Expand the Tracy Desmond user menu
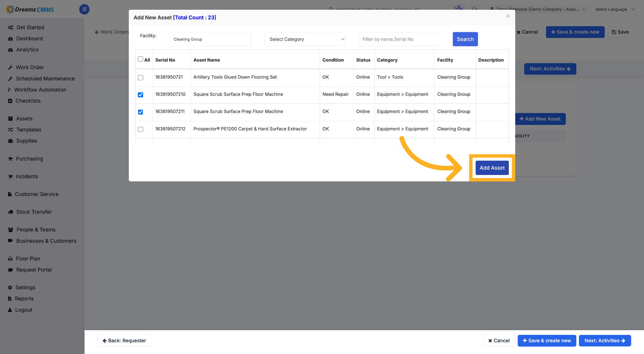 tap(537, 9)
